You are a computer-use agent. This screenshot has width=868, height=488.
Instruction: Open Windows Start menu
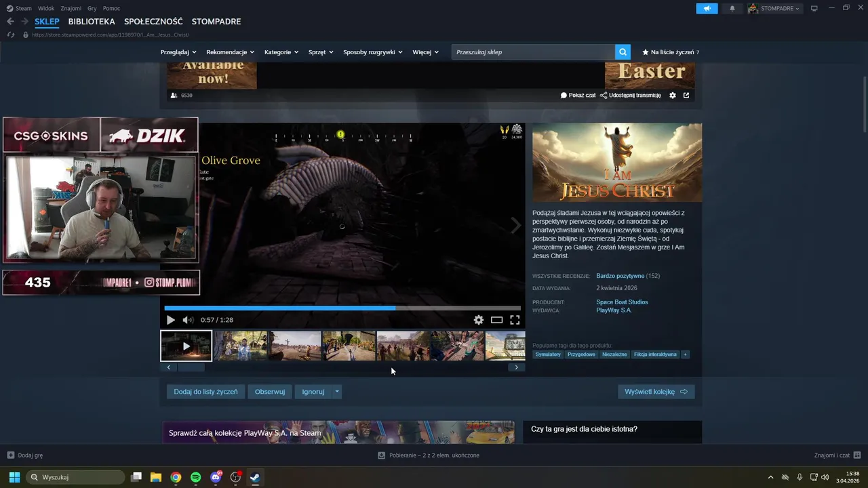(x=14, y=477)
